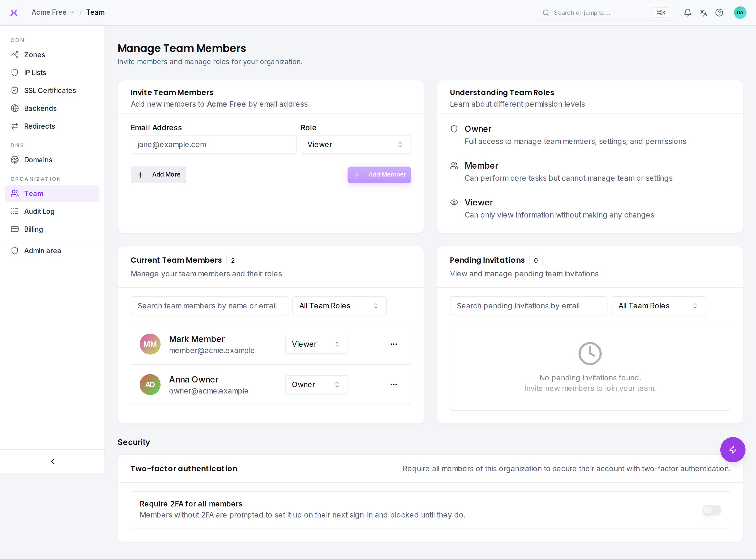The height and width of the screenshot is (559, 756).
Task: Click the Add More button
Action: click(158, 175)
